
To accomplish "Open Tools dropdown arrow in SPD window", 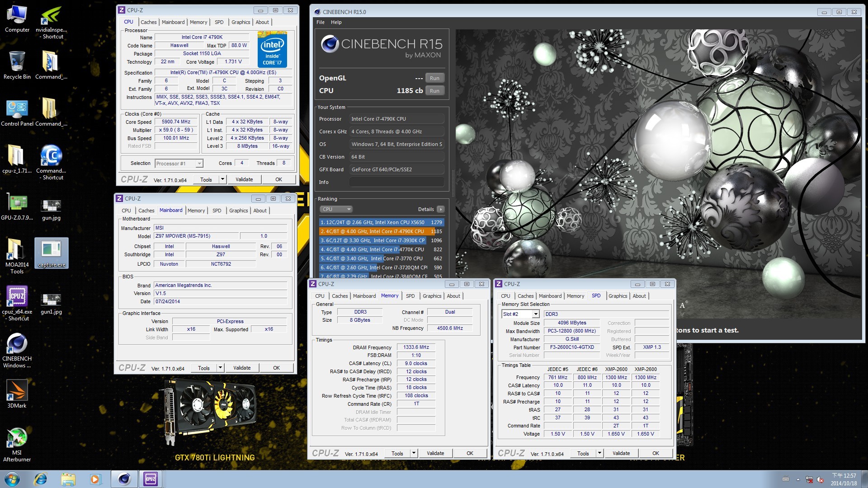I will (599, 453).
